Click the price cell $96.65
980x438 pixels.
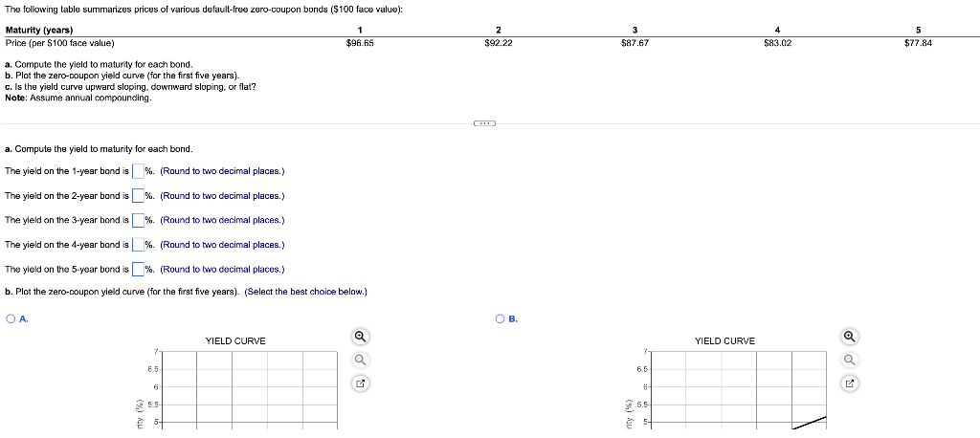pyautogui.click(x=360, y=44)
